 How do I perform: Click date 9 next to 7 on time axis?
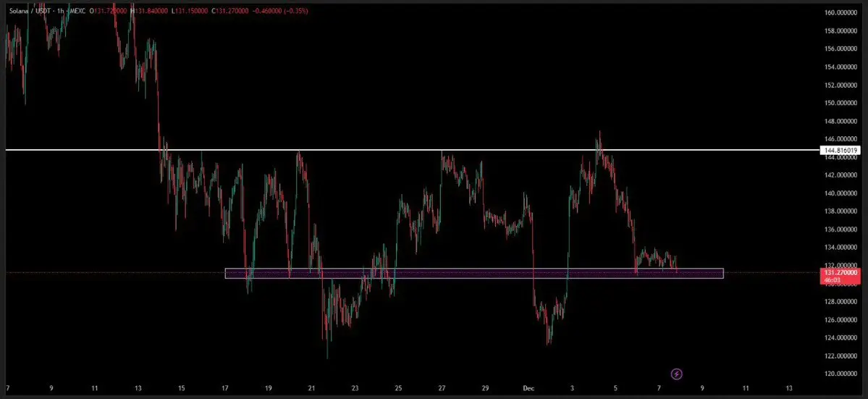point(51,388)
